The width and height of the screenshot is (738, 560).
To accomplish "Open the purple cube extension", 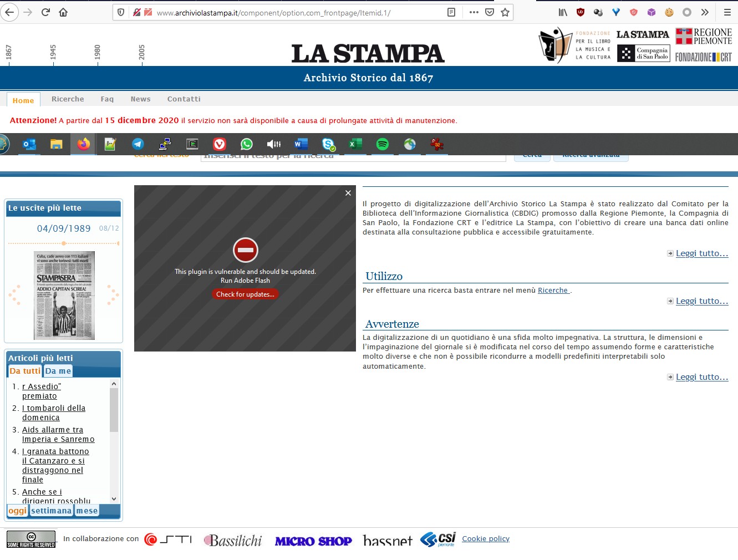I will (652, 12).
